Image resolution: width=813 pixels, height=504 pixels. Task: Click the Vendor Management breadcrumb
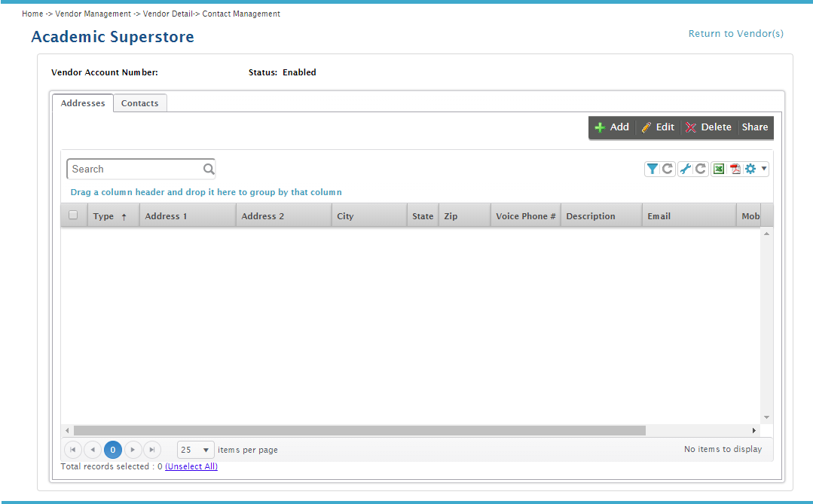[93, 14]
